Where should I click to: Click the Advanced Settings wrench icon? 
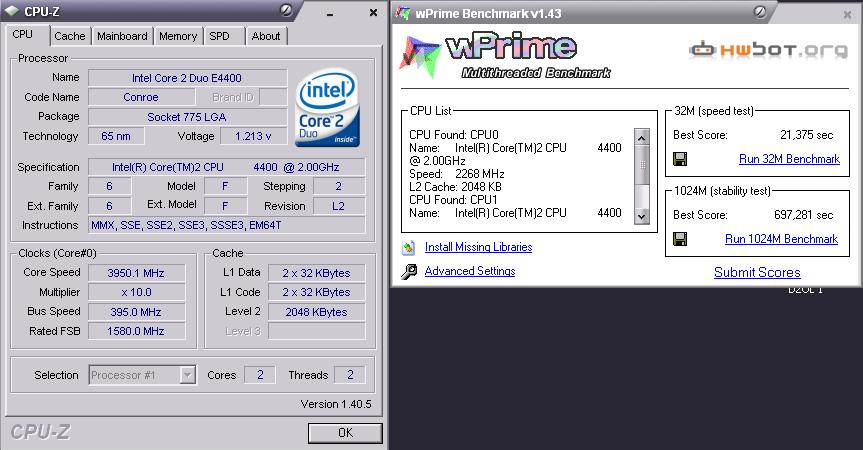click(409, 271)
